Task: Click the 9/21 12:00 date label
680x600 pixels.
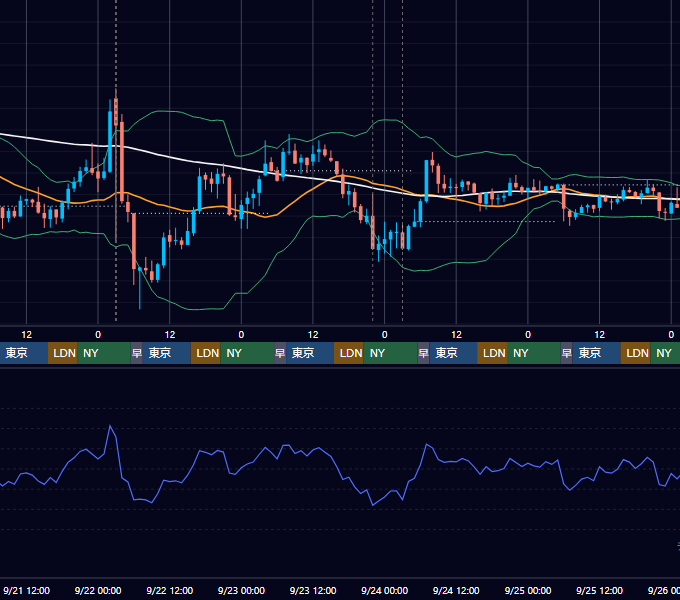Action: (x=26, y=590)
